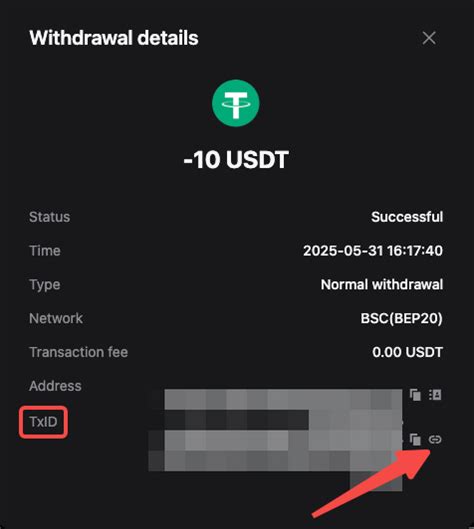Click the green Tether USDT logo

(236, 103)
